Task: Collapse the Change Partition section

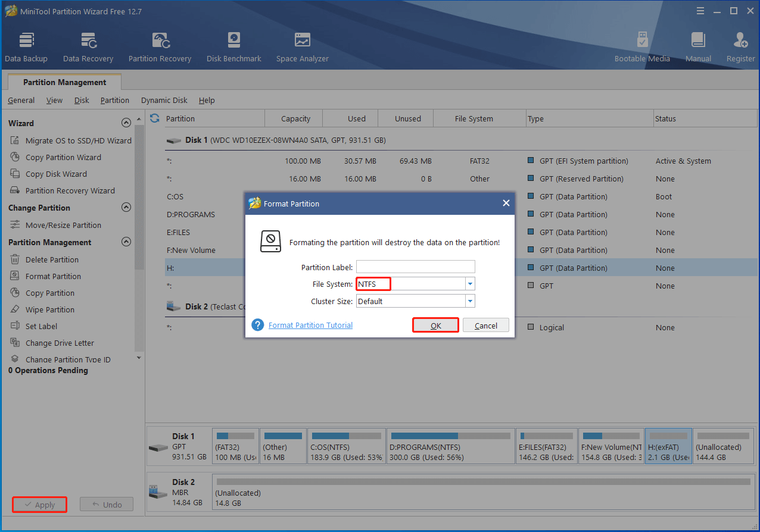Action: click(126, 208)
